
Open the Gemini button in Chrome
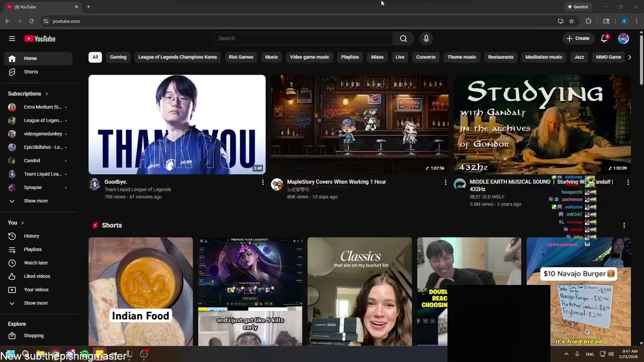(x=578, y=7)
